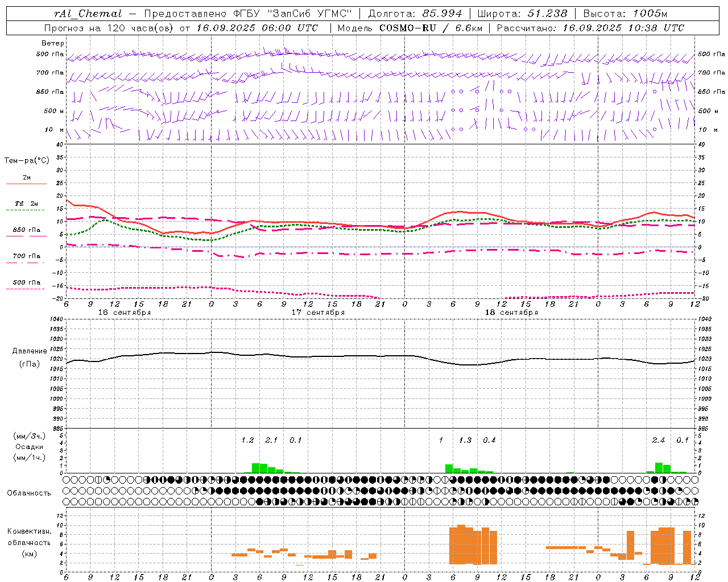Click the '17 сентября' date label

(x=318, y=313)
